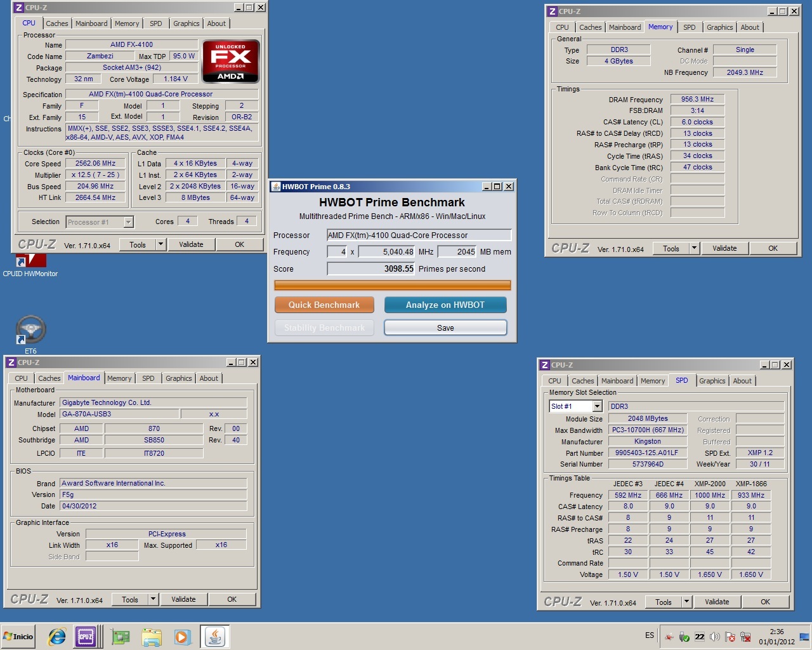
Task: Open the CPU-Z taskbar icon
Action: pos(86,637)
